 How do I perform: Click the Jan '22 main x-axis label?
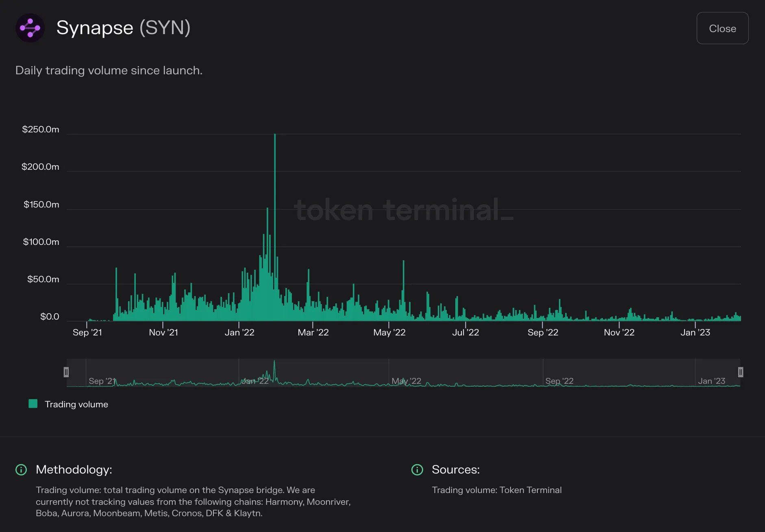point(239,332)
